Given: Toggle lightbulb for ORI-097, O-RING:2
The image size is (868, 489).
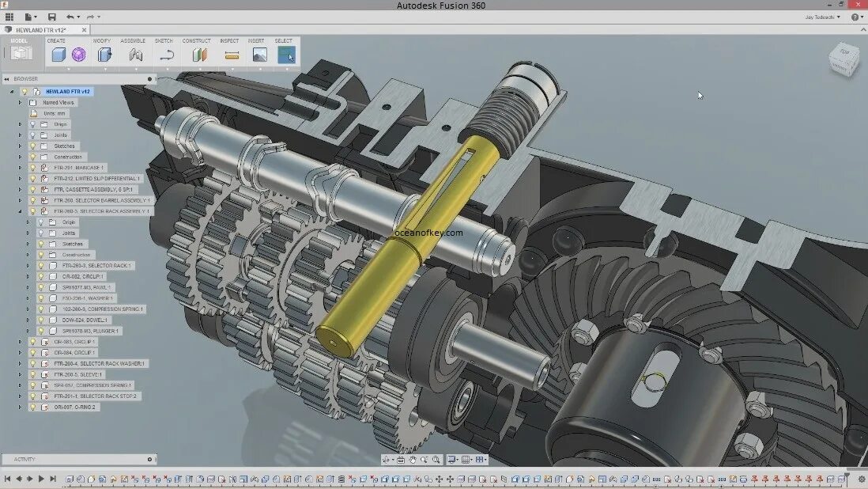Looking at the screenshot, I should (32, 407).
